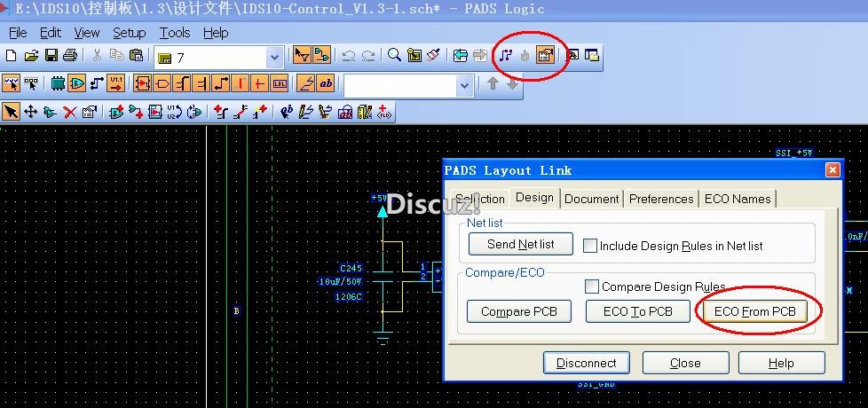The width and height of the screenshot is (868, 408).
Task: Open the View menu
Action: click(x=87, y=33)
